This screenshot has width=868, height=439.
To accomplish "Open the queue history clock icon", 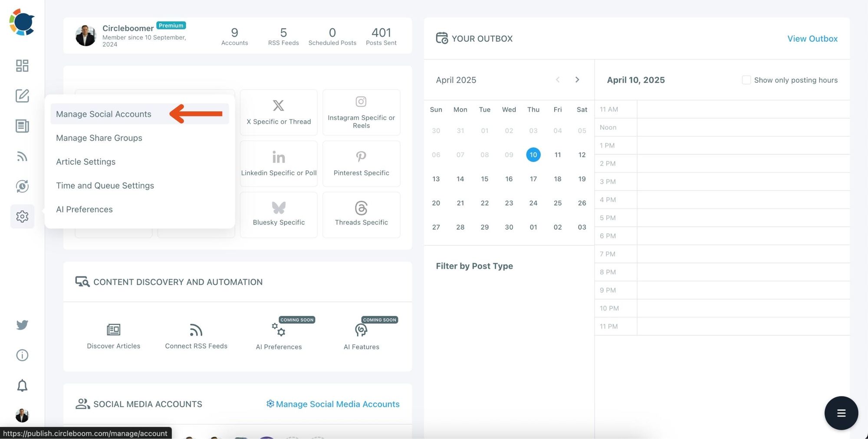I will click(x=22, y=186).
